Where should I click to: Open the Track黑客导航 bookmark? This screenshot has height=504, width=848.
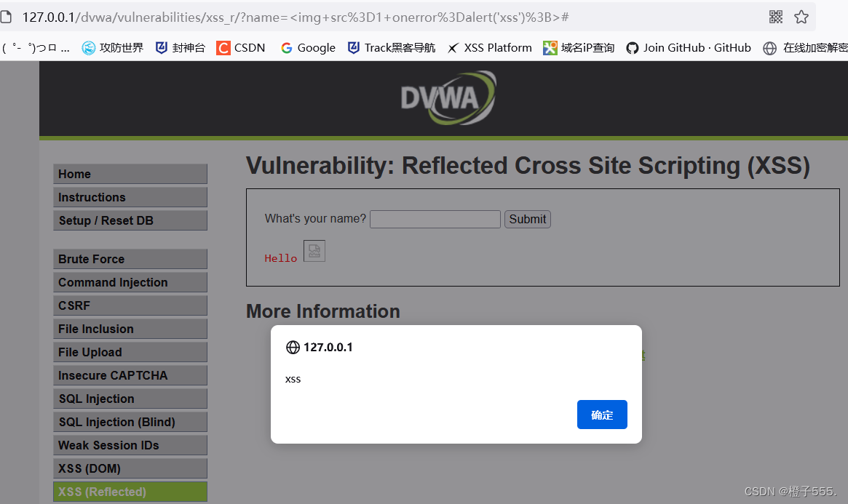tap(392, 47)
